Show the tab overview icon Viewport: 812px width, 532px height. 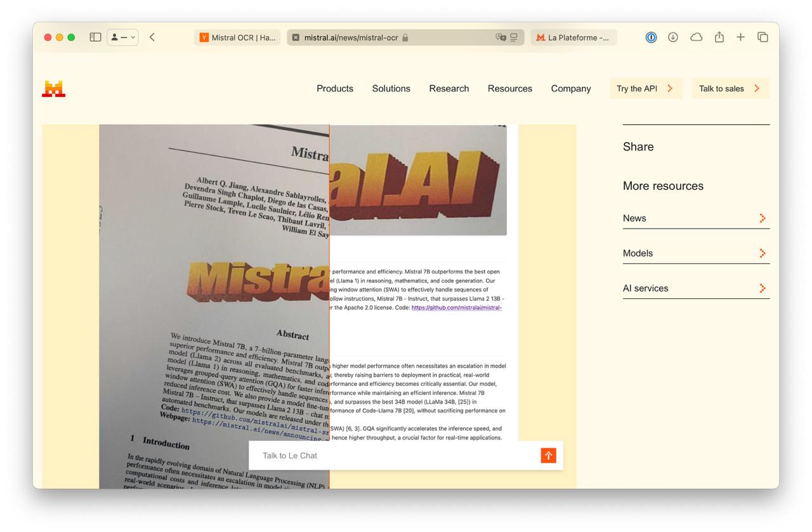[763, 37]
